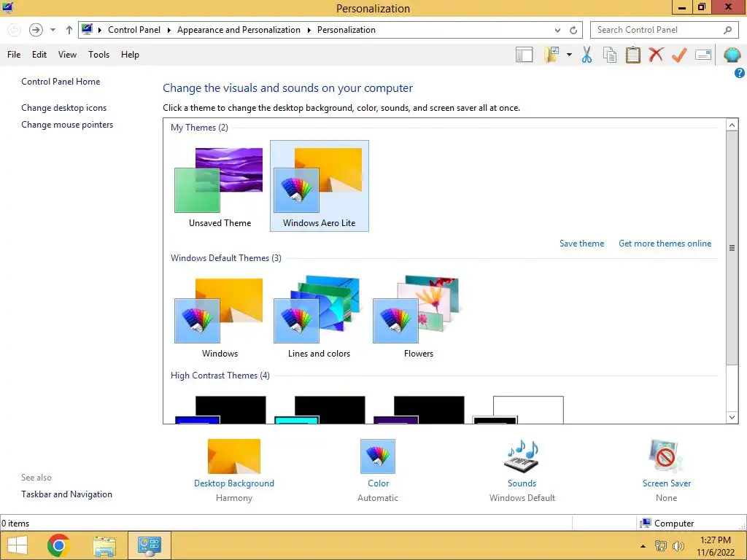Open the Screen Saver settings icon

666,456
